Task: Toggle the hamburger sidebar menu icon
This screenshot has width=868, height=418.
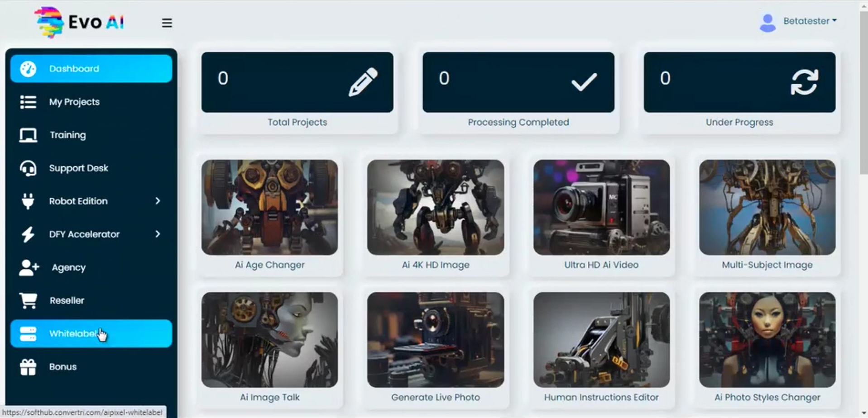Action: [x=167, y=23]
